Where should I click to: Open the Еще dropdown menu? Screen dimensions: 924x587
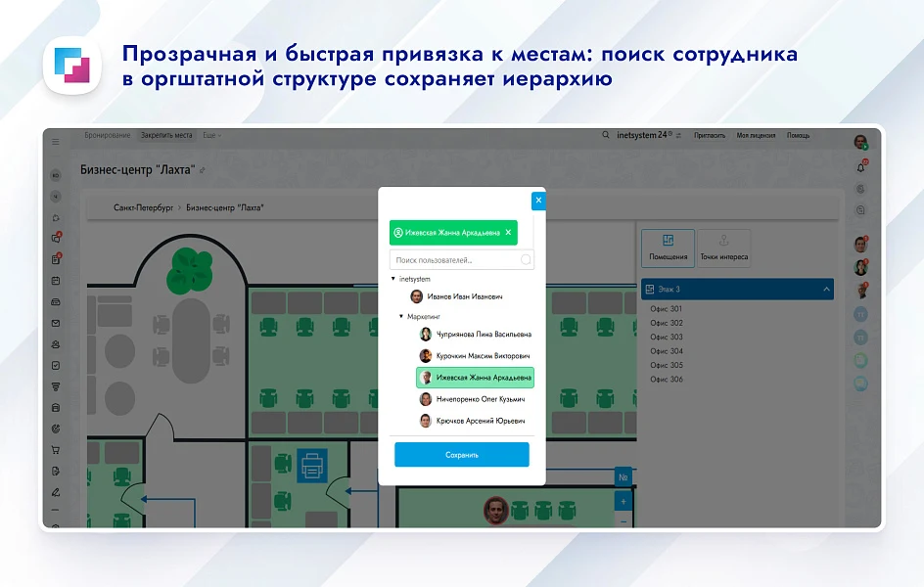point(211,135)
